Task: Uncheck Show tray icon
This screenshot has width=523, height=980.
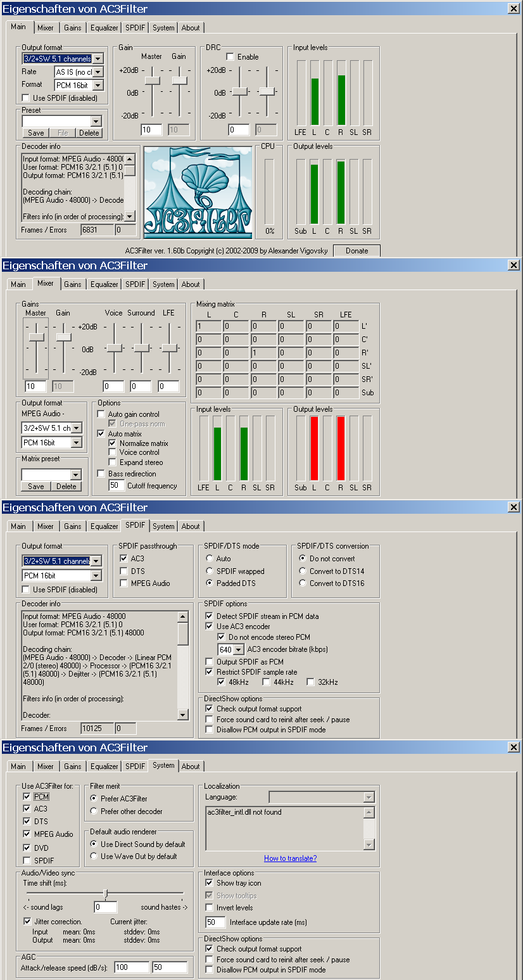Action: [x=210, y=883]
